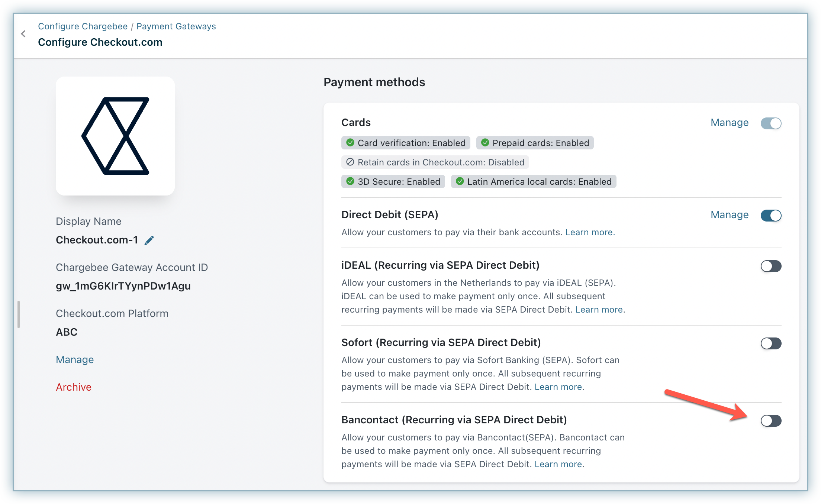This screenshot has width=821, height=504.
Task: Click the Cards section title
Action: tap(356, 123)
